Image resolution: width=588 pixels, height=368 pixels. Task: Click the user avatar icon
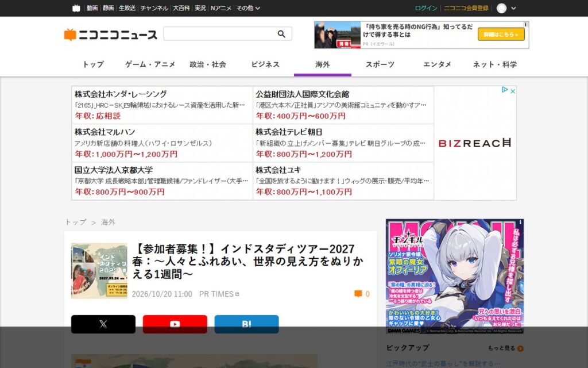point(501,8)
